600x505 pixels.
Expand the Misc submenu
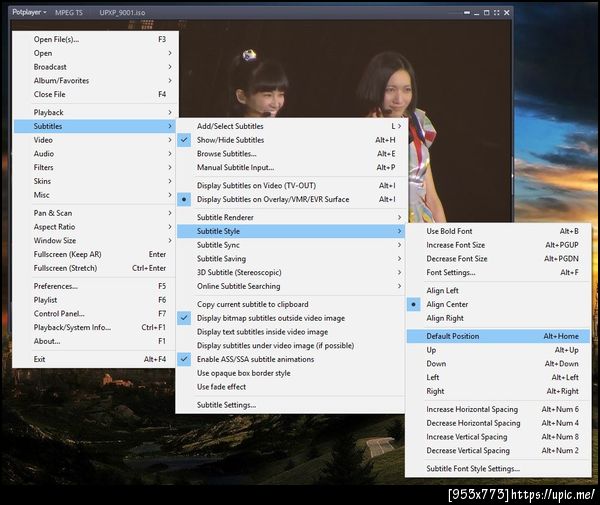95,195
